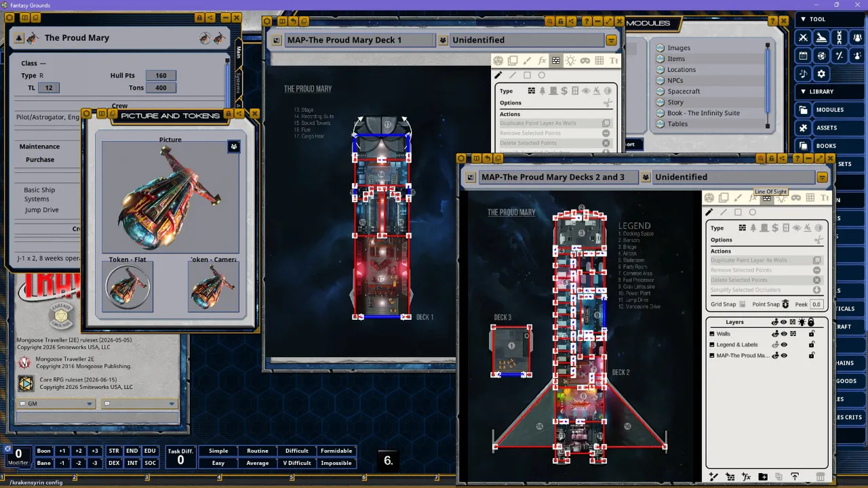
Task: Select the grid tool in Decks 2 and 3 toolbar
Action: [810, 198]
